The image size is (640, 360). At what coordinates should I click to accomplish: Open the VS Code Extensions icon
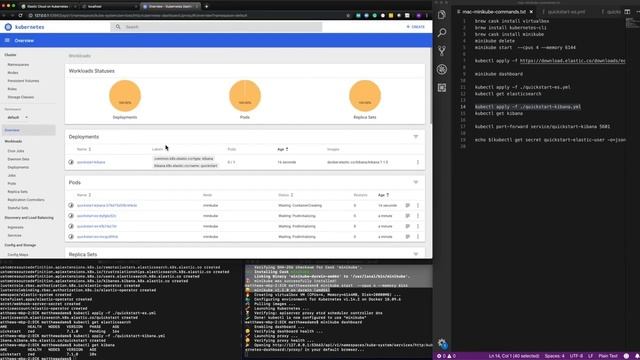tap(442, 88)
